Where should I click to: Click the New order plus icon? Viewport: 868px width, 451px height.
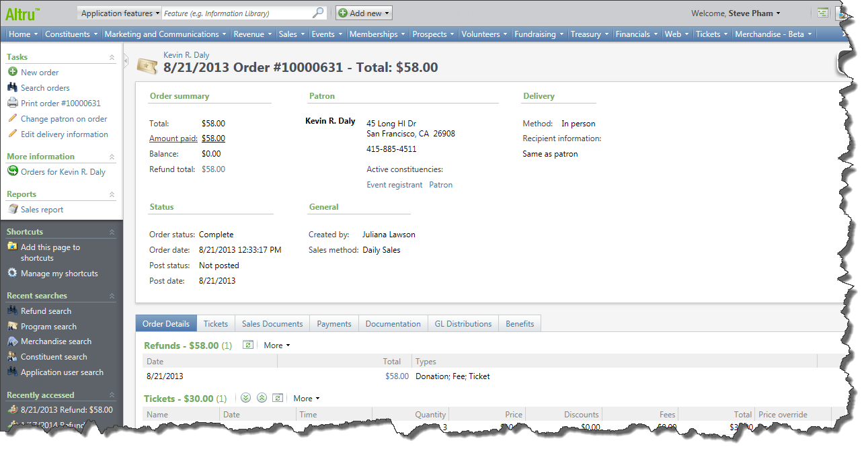tap(12, 72)
